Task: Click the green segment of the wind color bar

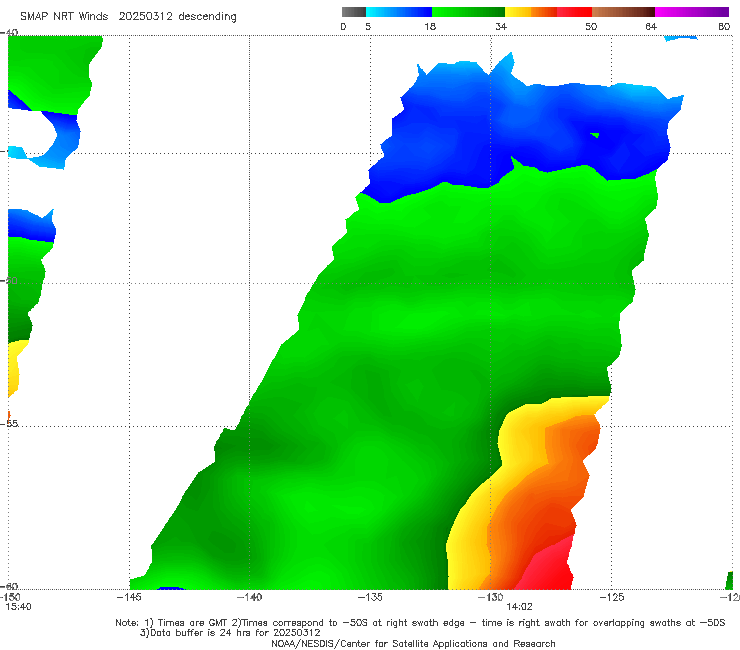Action: tap(468, 12)
